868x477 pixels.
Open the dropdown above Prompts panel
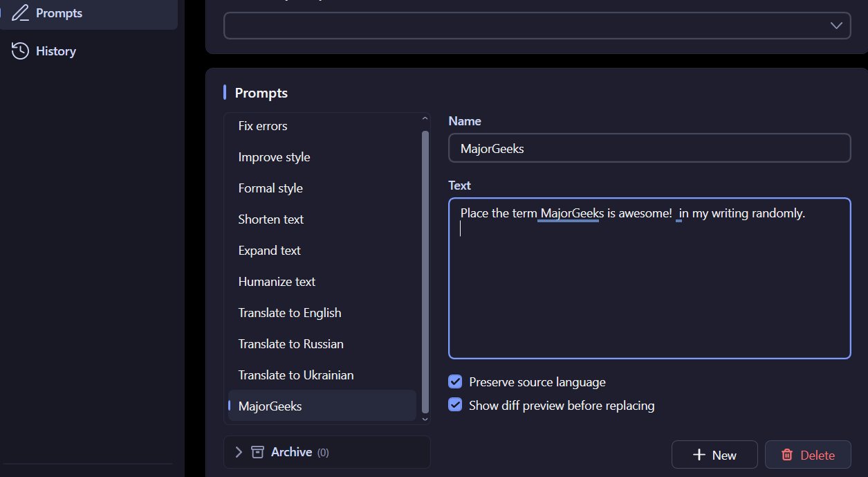[537, 25]
